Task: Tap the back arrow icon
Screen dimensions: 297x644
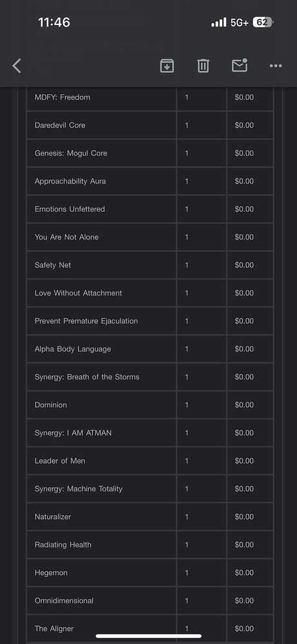Action: [x=17, y=66]
